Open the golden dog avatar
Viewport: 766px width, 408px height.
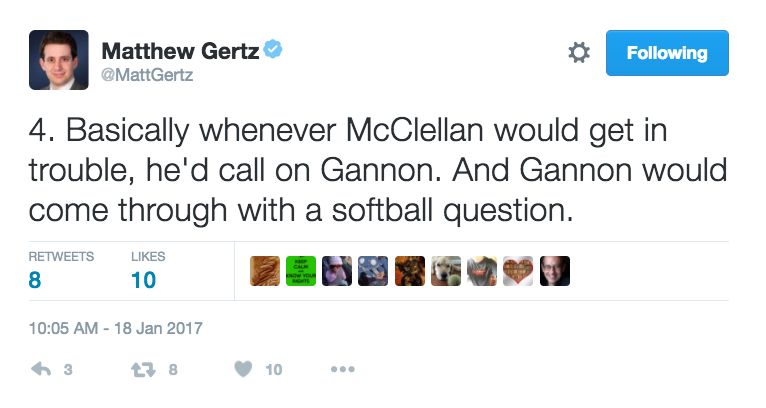[446, 271]
